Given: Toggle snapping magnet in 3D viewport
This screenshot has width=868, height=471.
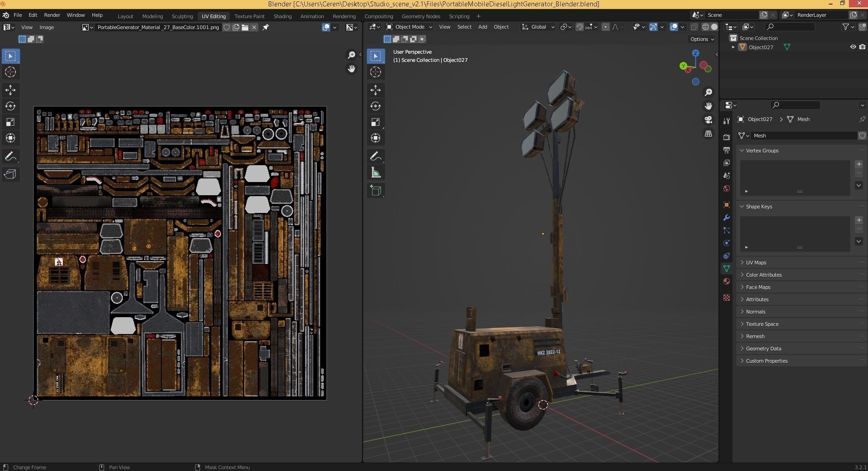Looking at the screenshot, I should pos(579,27).
